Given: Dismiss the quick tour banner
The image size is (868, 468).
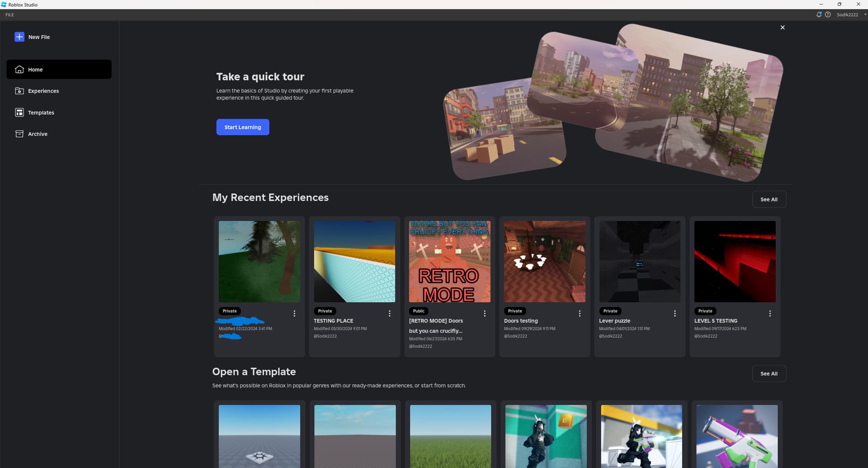Looking at the screenshot, I should pos(783,28).
